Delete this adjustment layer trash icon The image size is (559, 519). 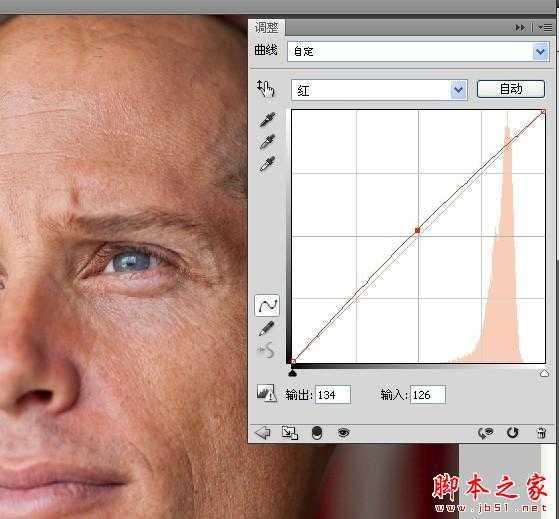(x=542, y=433)
